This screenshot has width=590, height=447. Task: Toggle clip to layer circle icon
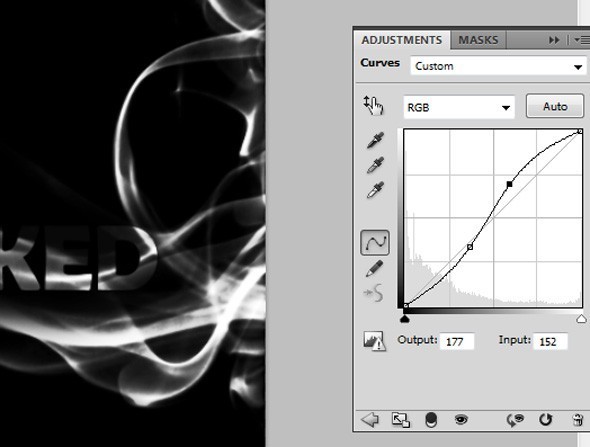pyautogui.click(x=431, y=420)
